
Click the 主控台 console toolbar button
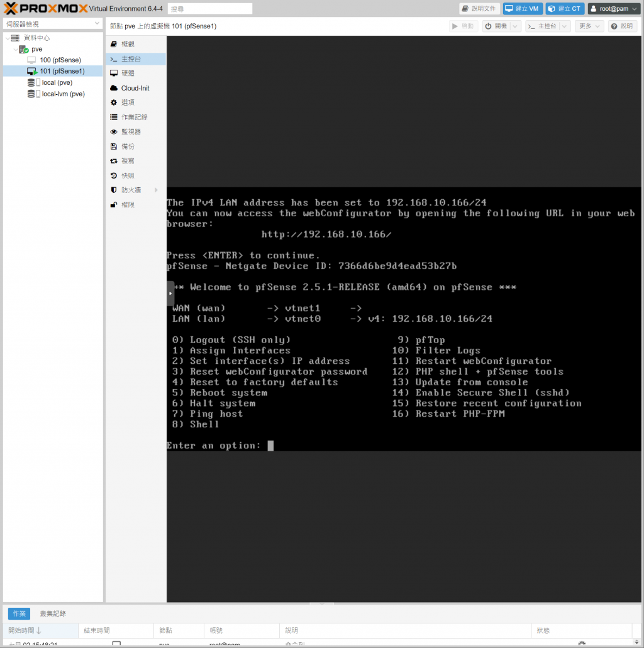(x=543, y=26)
